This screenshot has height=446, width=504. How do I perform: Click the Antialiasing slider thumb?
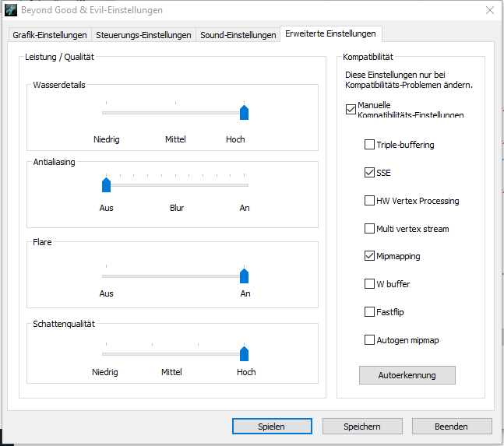pos(107,185)
